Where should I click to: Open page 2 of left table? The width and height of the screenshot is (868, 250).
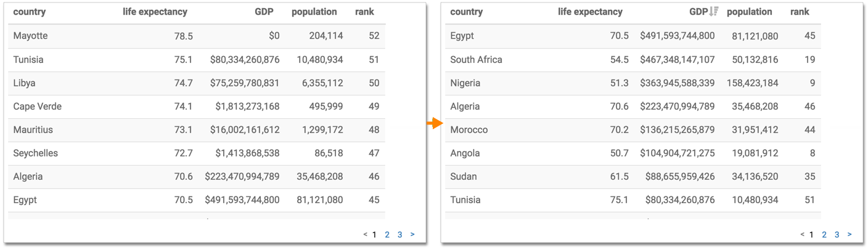click(x=387, y=235)
